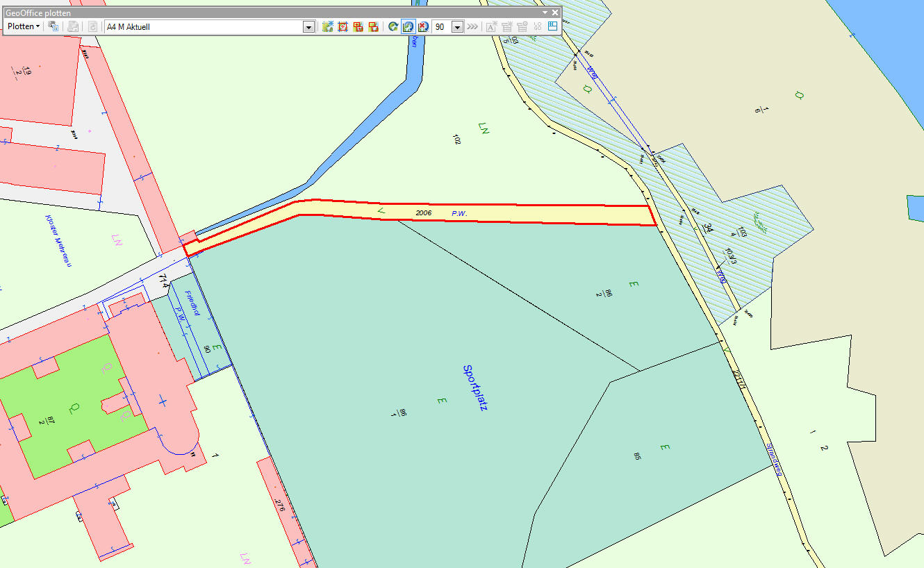Click the green rotate refresh icon
Screen dimensions: 924x568
pos(393,26)
